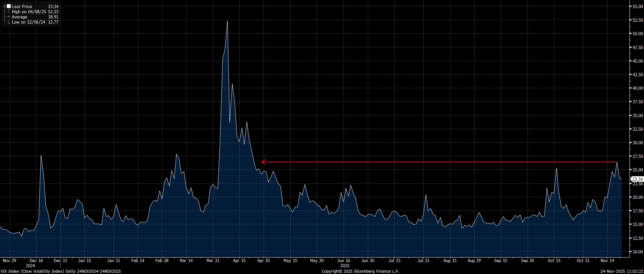Click the 10.00 tick on the price axis
Viewport: 644px width, 274px height.
[x=637, y=252]
